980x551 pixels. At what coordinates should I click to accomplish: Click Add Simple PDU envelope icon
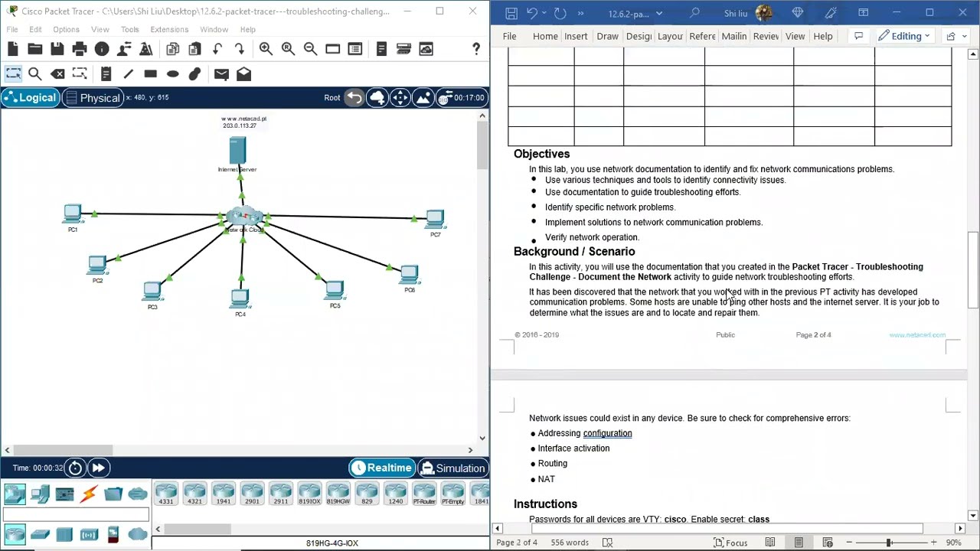(221, 74)
